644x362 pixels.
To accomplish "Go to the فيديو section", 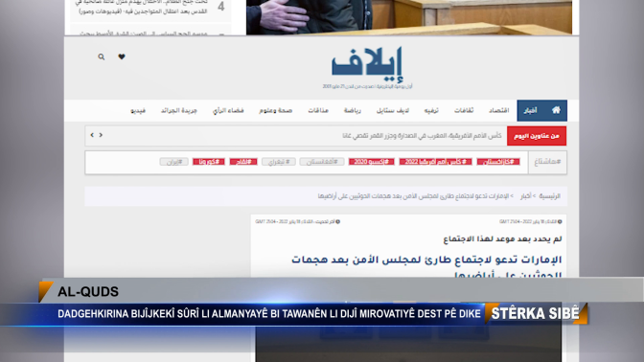I will 138,110.
